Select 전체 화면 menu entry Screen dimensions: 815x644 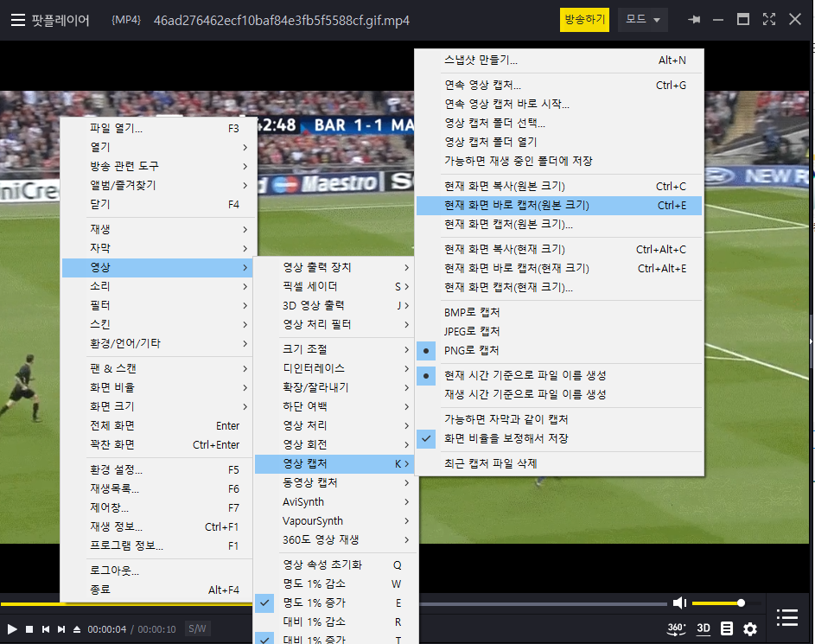(158, 425)
